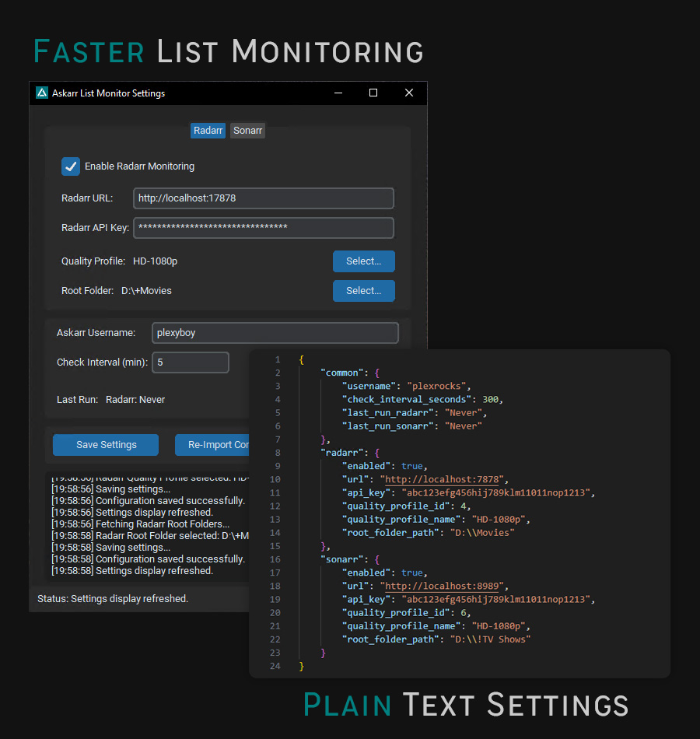Open the http://localhost:7878 link in JSON
Image resolution: width=700 pixels, height=739 pixels.
442,479
